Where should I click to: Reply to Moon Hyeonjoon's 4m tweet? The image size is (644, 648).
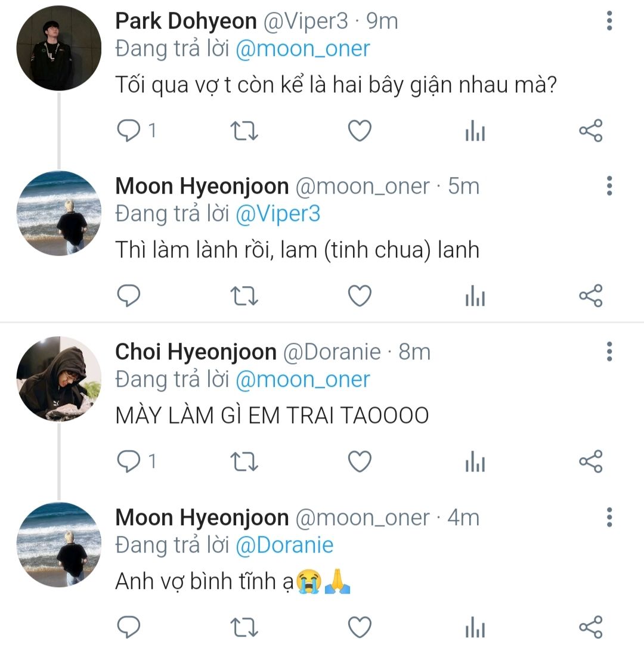[129, 627]
